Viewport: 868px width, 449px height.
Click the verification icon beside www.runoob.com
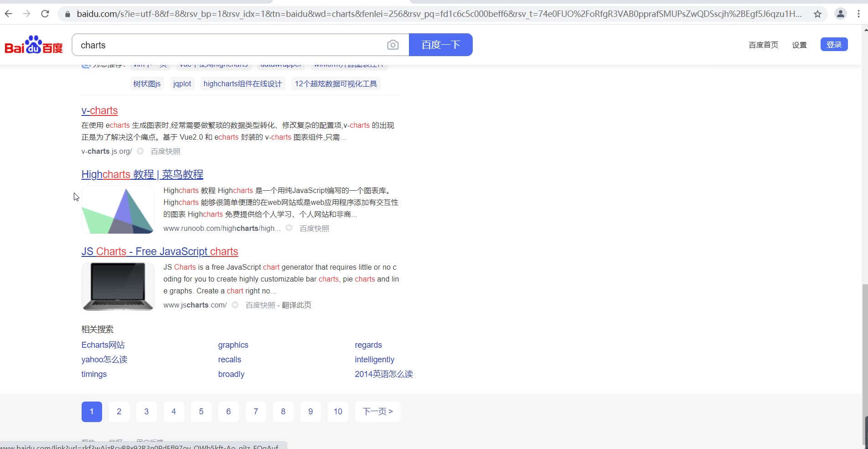click(x=289, y=228)
